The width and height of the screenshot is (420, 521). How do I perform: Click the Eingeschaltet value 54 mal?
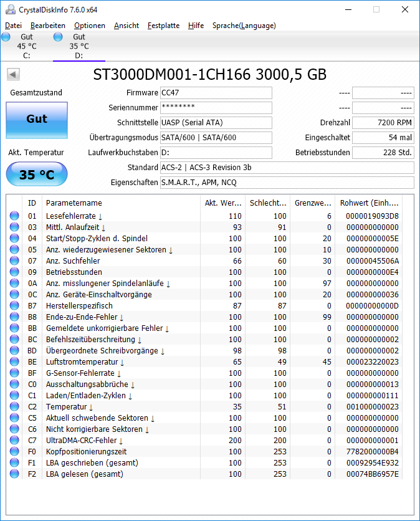click(383, 138)
